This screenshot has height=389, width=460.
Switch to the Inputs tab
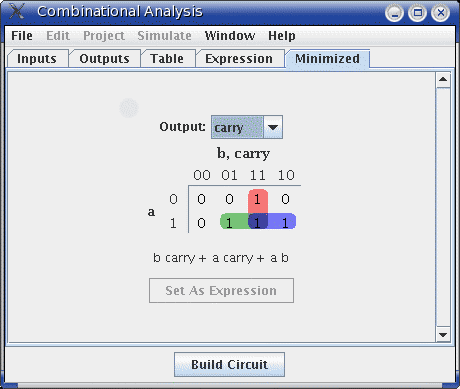37,59
